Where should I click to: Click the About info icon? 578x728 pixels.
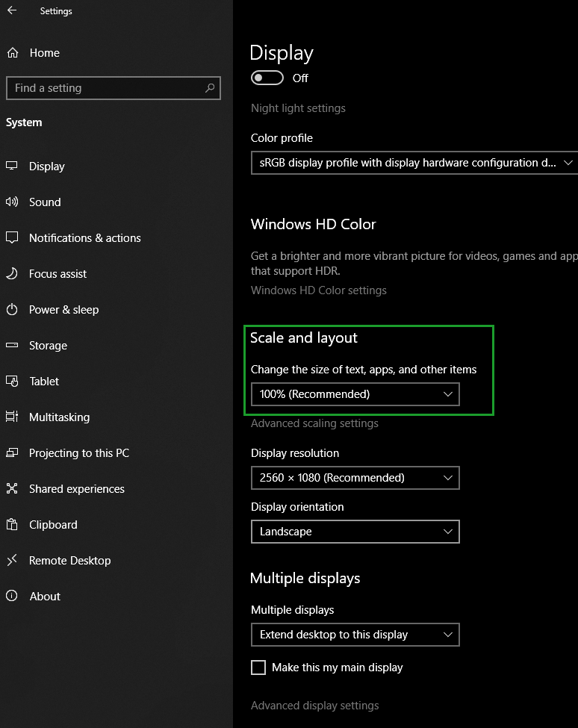(12, 597)
